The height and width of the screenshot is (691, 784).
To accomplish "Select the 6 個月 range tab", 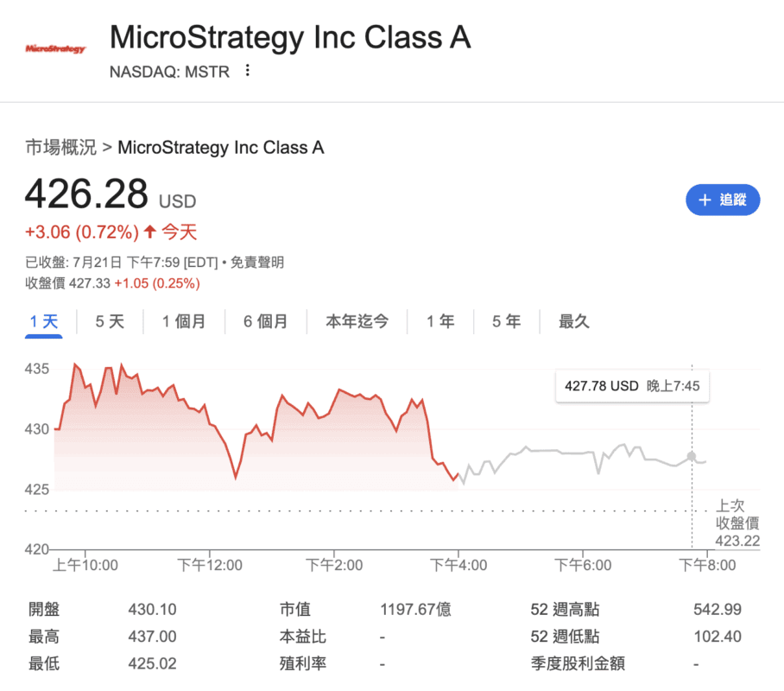I will pos(265,321).
